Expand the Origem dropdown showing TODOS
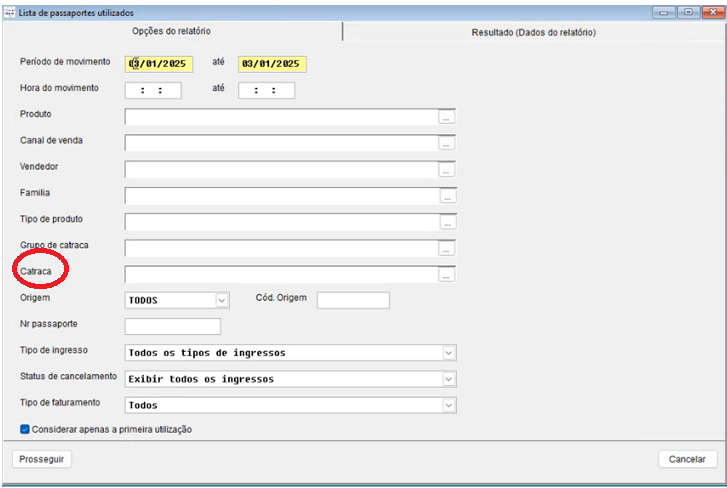The image size is (727, 488). coord(222,300)
